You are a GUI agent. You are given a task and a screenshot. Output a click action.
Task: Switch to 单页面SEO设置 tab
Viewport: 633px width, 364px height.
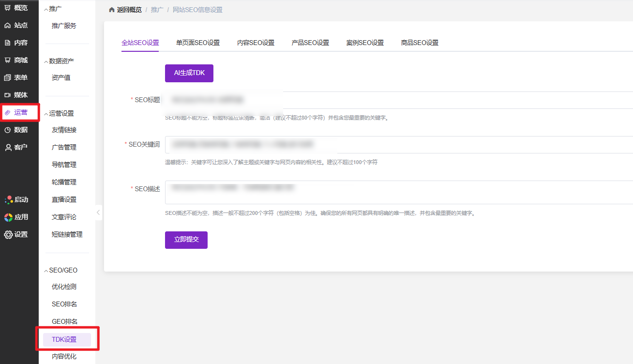(197, 43)
